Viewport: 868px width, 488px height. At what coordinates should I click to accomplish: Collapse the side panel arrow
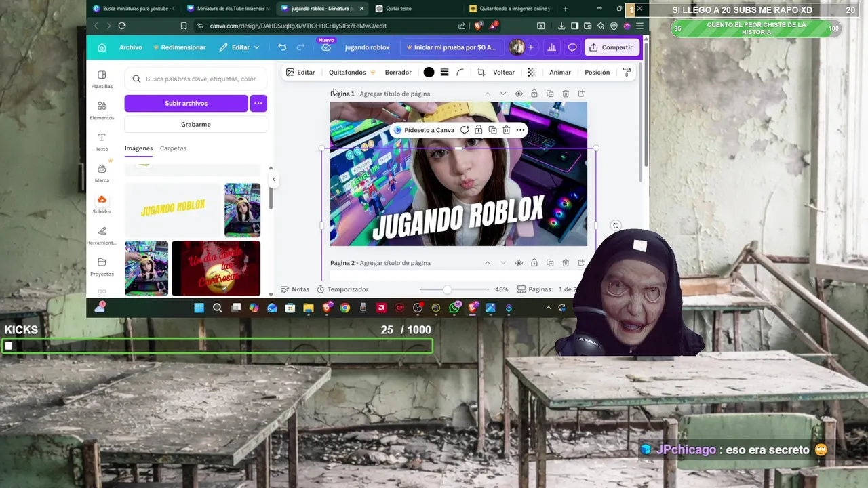point(274,180)
